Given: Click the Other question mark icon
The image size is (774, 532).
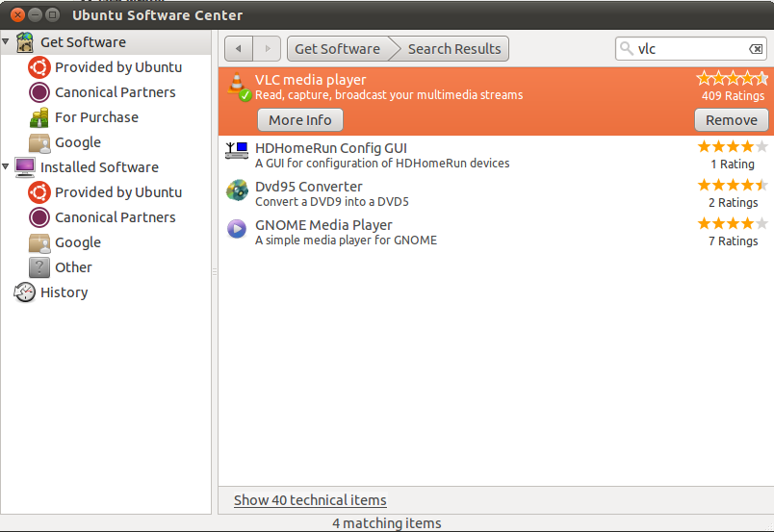Looking at the screenshot, I should click(x=39, y=267).
